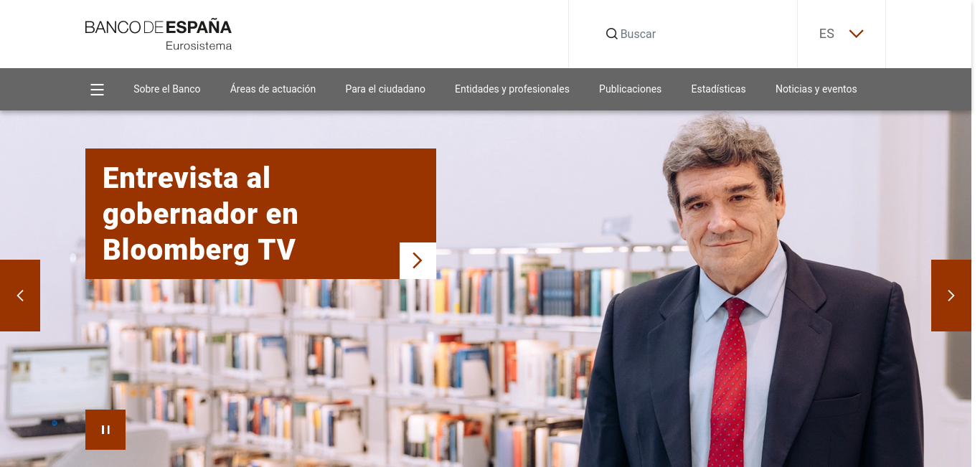Click the chevron beside ES
This screenshot has height=467, width=980.
coord(856,34)
